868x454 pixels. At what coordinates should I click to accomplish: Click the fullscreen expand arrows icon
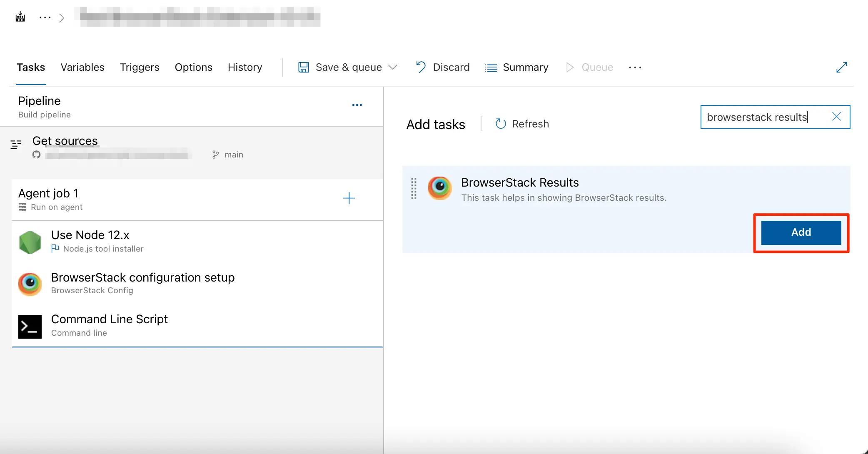click(841, 67)
